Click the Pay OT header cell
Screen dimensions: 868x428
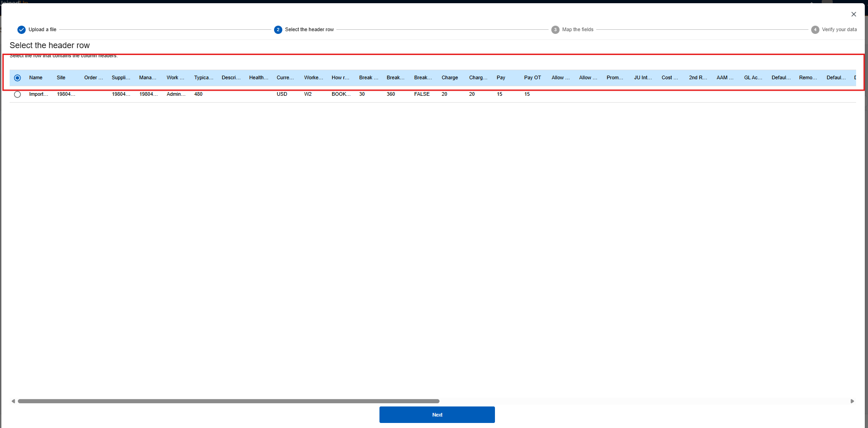tap(533, 78)
